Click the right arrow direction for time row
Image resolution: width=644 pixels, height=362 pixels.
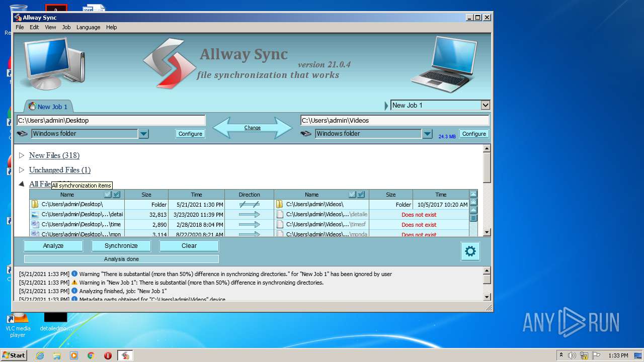tap(249, 224)
